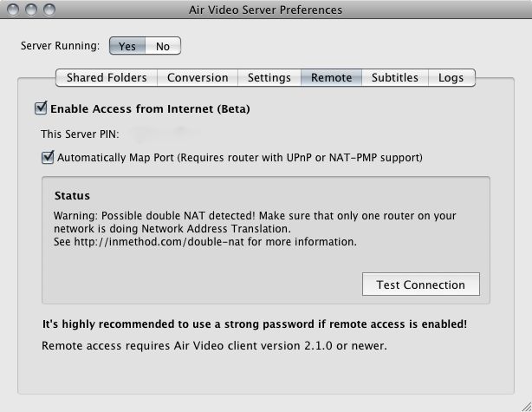Click the Test Connection button
Image resolution: width=532 pixels, height=412 pixels.
(421, 284)
